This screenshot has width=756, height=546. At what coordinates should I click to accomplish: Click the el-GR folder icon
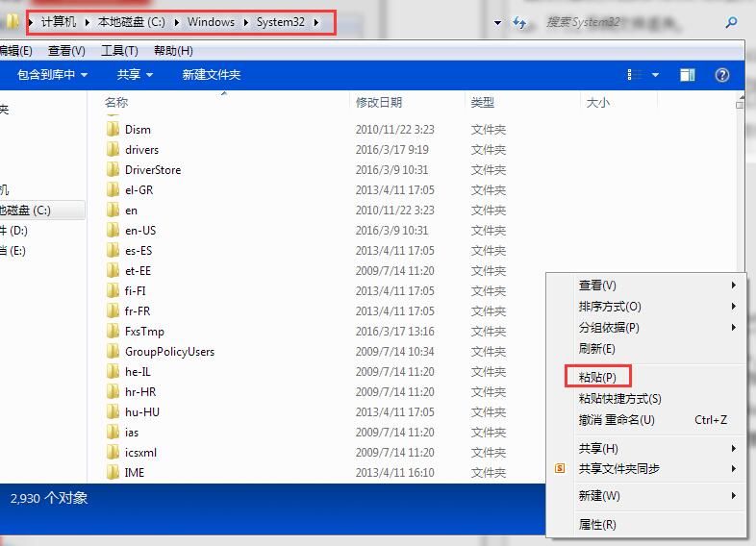click(113, 190)
